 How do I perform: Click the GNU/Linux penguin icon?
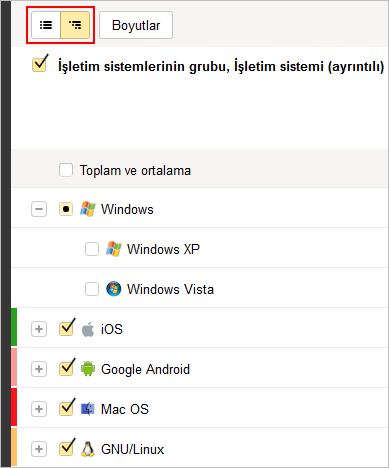(88, 449)
